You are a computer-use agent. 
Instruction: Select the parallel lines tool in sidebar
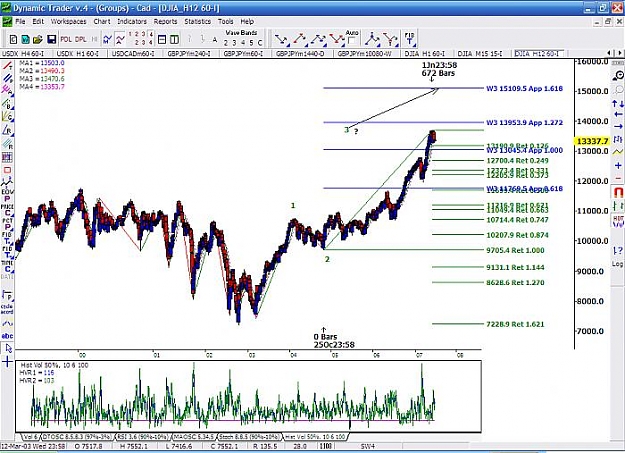7,78
